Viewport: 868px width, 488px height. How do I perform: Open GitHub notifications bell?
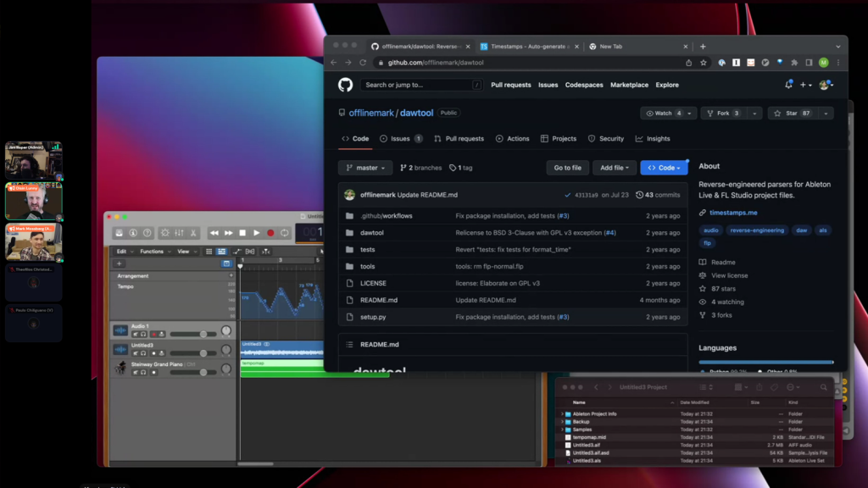[788, 85]
